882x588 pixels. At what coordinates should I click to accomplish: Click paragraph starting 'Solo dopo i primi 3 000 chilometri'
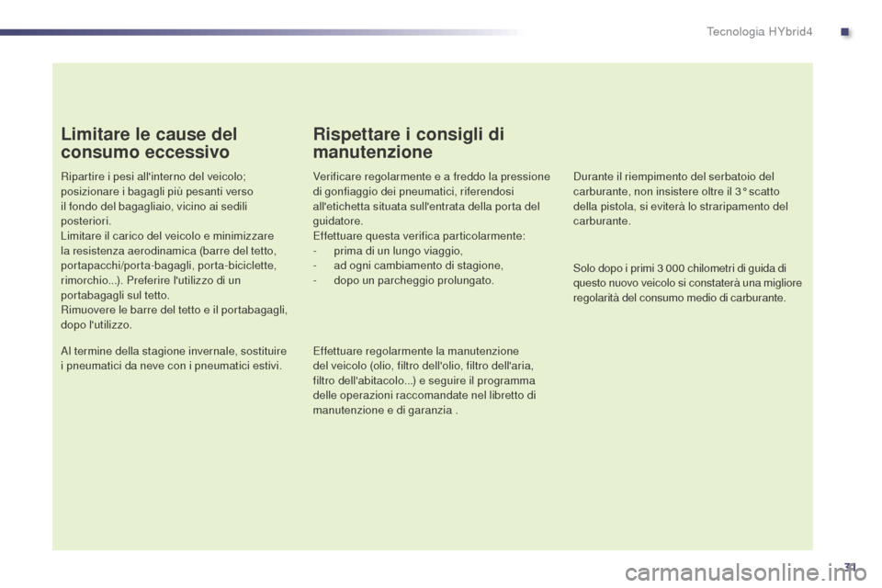point(687,283)
